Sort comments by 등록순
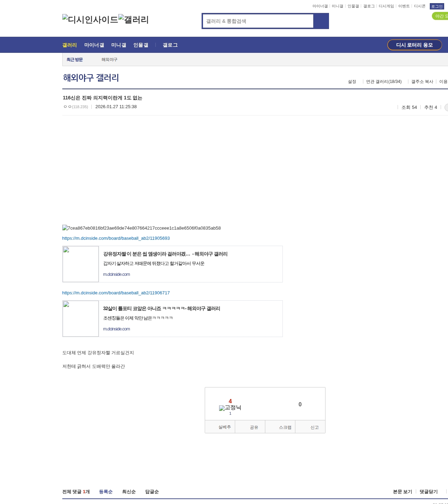The image size is (448, 504). click(106, 492)
